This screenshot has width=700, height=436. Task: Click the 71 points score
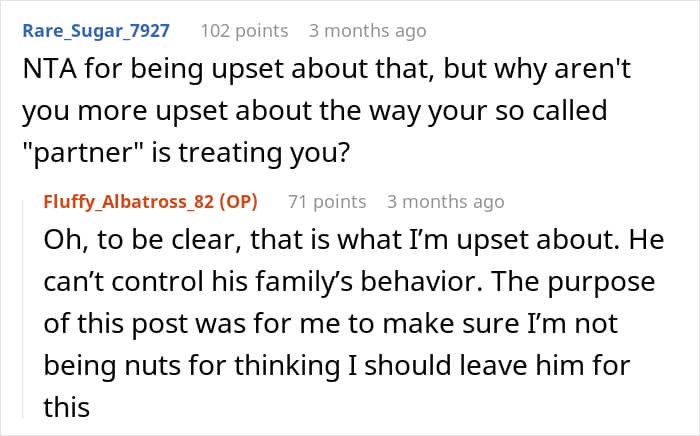click(x=327, y=202)
